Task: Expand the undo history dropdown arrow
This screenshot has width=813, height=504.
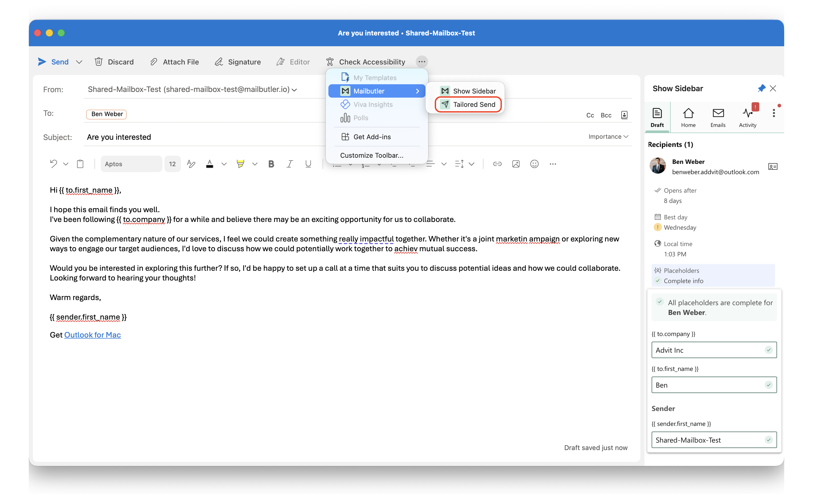Action: click(x=66, y=164)
